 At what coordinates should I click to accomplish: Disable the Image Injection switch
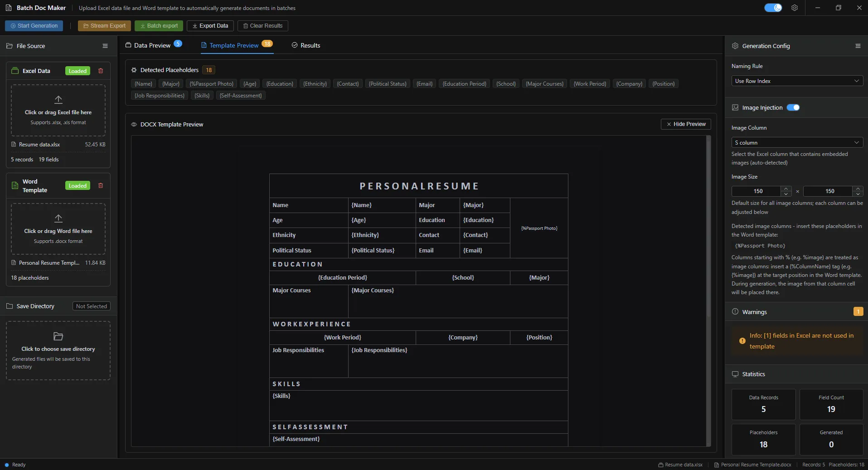793,107
